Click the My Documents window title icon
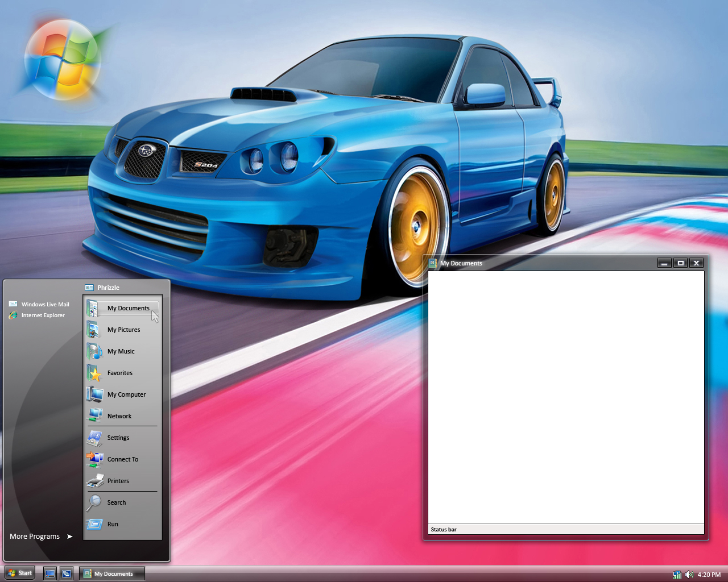The height and width of the screenshot is (582, 728). click(433, 263)
